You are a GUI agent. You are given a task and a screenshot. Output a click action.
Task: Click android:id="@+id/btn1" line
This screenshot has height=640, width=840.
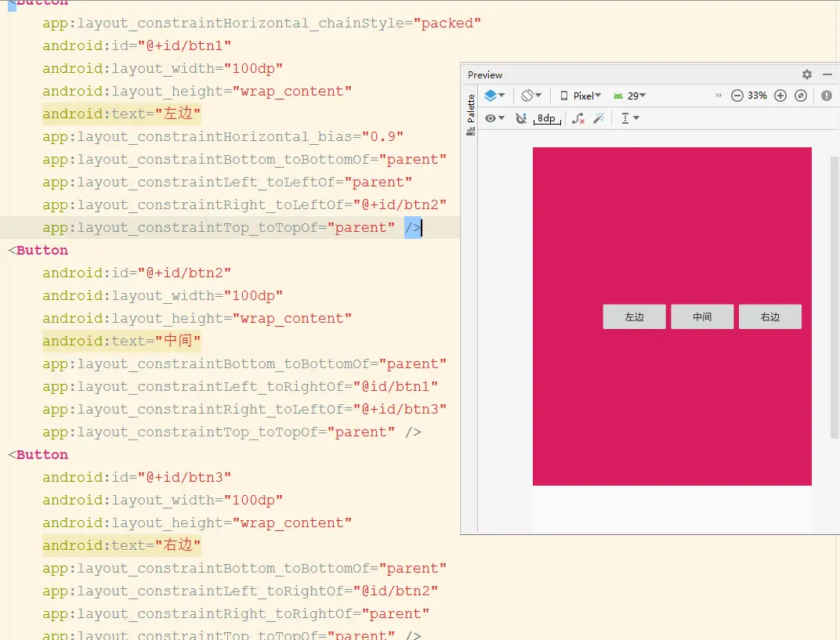(x=136, y=45)
